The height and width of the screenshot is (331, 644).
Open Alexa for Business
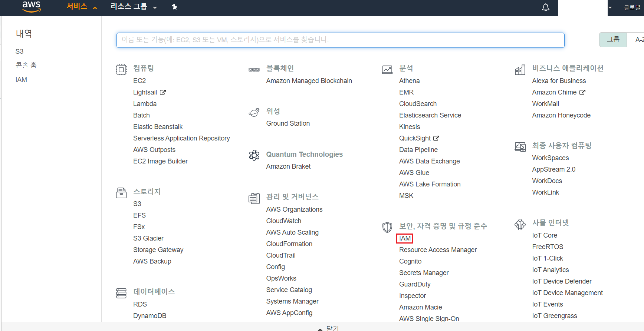click(559, 81)
